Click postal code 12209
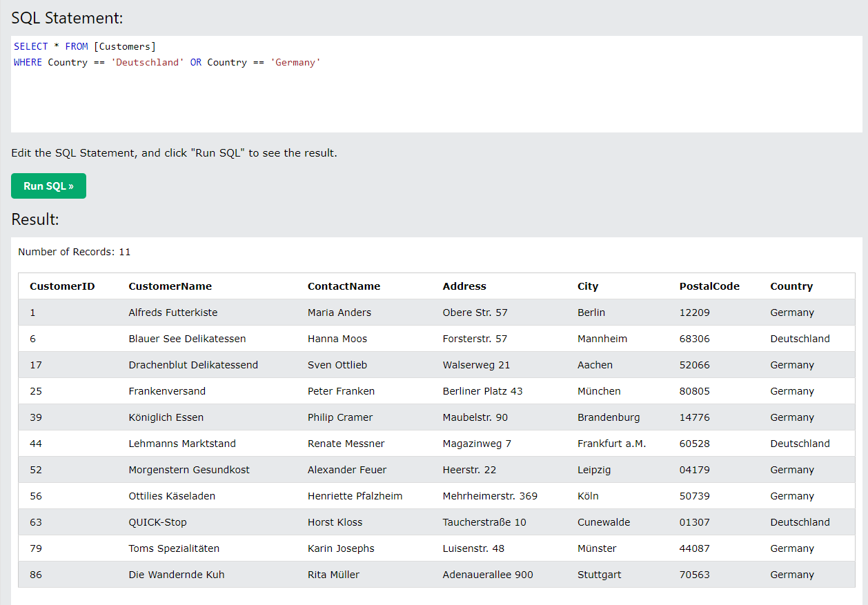The image size is (868, 605). 695,313
